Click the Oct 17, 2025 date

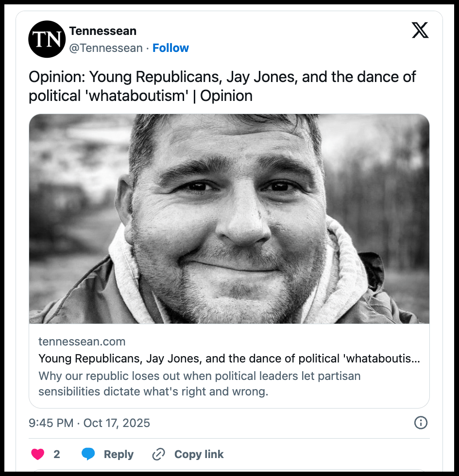point(117,423)
